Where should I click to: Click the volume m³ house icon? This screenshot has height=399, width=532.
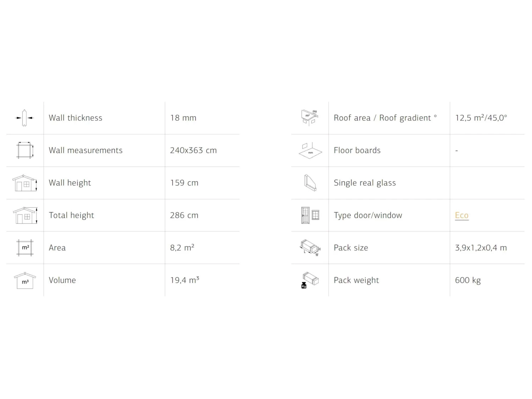pos(25,280)
